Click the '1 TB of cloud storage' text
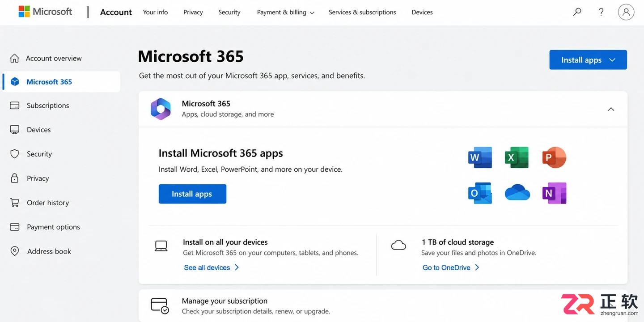The width and height of the screenshot is (644, 322). [458, 242]
